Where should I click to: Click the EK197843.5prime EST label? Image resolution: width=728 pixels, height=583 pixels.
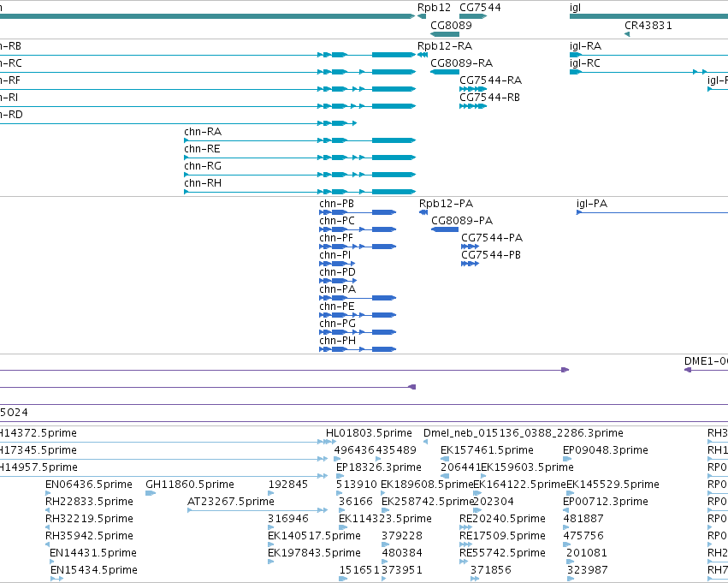point(314,553)
